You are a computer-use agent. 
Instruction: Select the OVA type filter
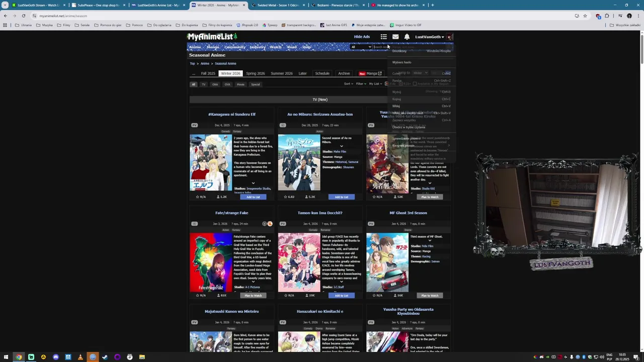pyautogui.click(x=227, y=84)
